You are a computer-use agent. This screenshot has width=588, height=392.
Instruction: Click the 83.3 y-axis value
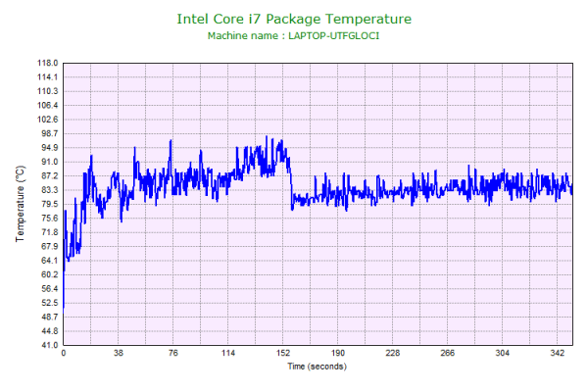tap(50, 190)
